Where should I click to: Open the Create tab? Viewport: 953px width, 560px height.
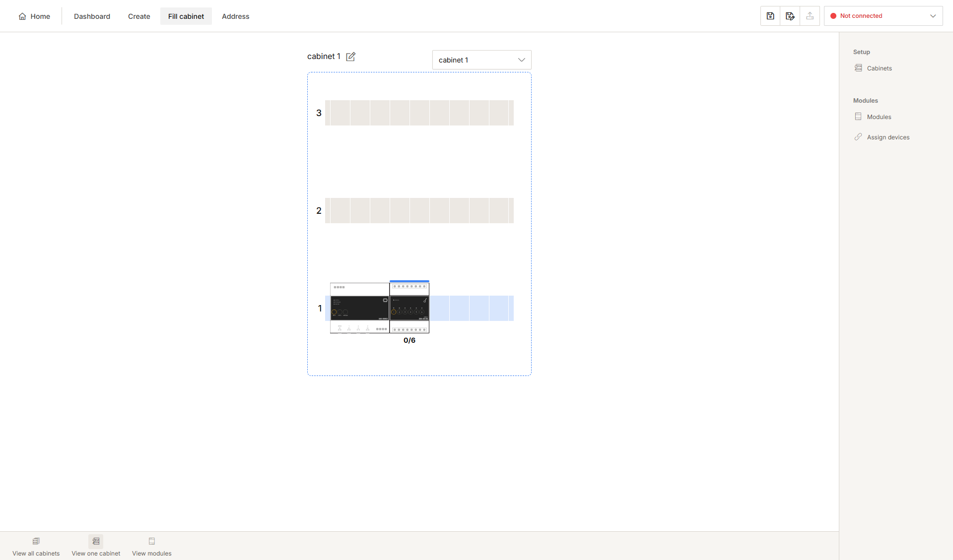(x=139, y=16)
